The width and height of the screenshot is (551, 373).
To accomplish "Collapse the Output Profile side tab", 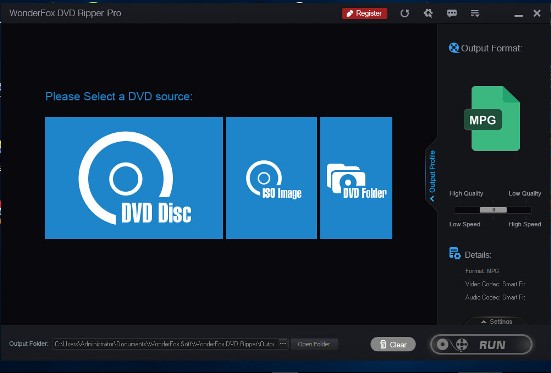I will [432, 175].
